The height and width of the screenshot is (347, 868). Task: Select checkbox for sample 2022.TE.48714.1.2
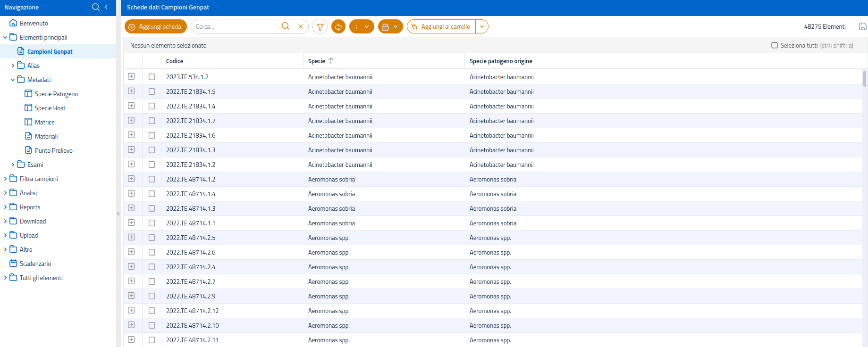pyautogui.click(x=152, y=179)
